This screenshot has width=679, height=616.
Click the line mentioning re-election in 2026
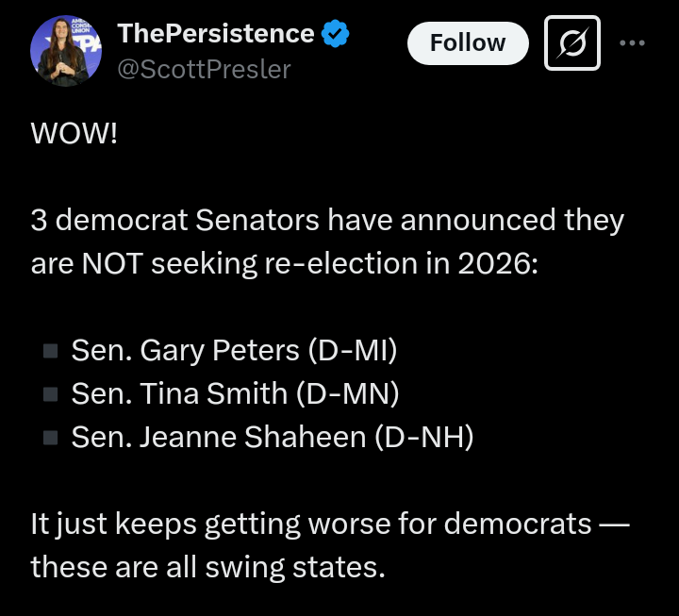tap(285, 264)
